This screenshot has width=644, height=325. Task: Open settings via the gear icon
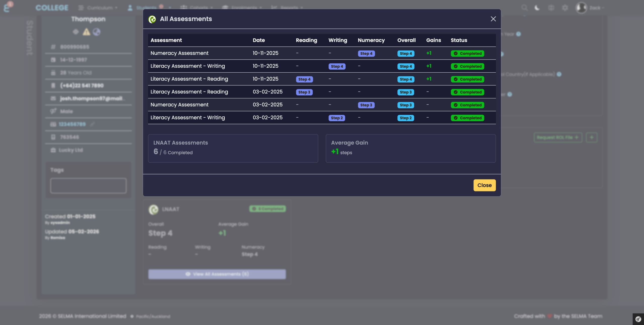pyautogui.click(x=565, y=8)
